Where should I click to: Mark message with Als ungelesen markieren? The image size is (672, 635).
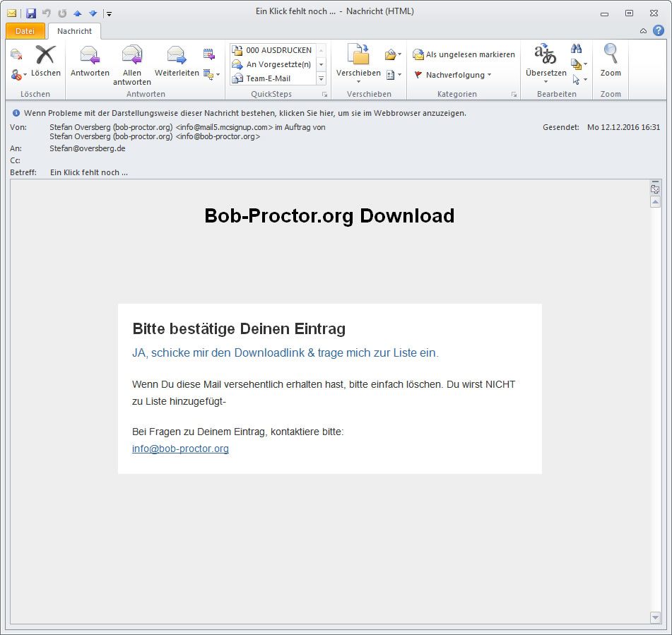464,54
